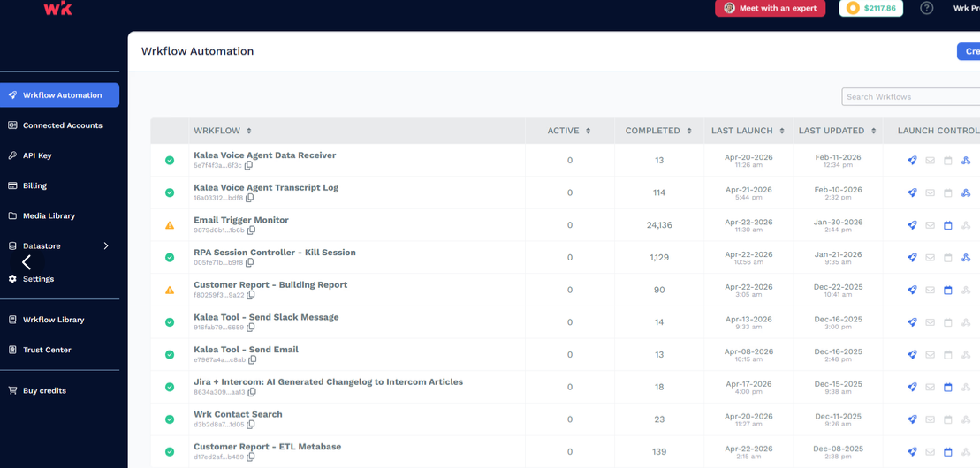Click completed count 139
The height and width of the screenshot is (468, 980).
[659, 452]
